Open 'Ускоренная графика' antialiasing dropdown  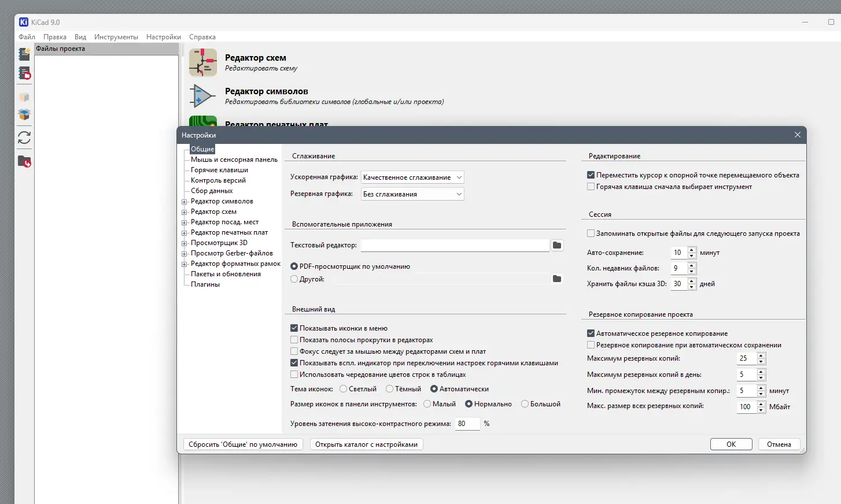coord(412,177)
